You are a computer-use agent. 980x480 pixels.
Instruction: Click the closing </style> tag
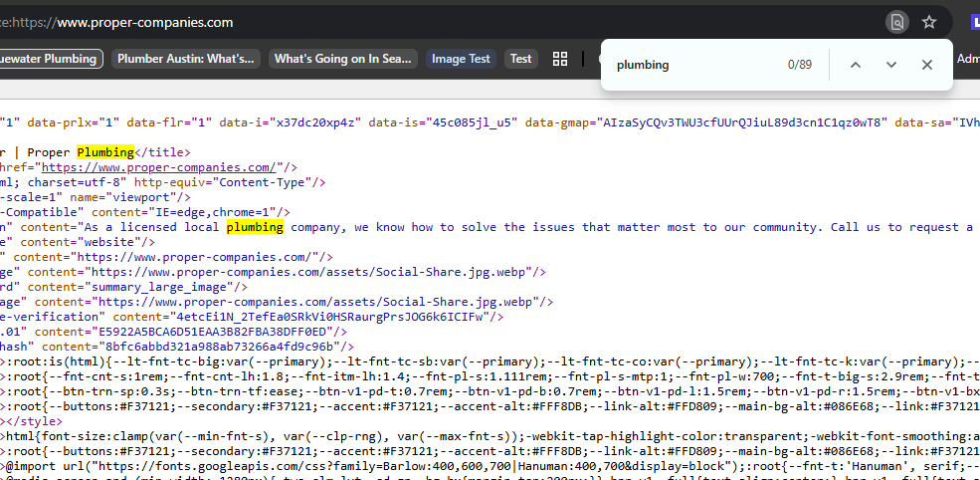click(x=35, y=421)
